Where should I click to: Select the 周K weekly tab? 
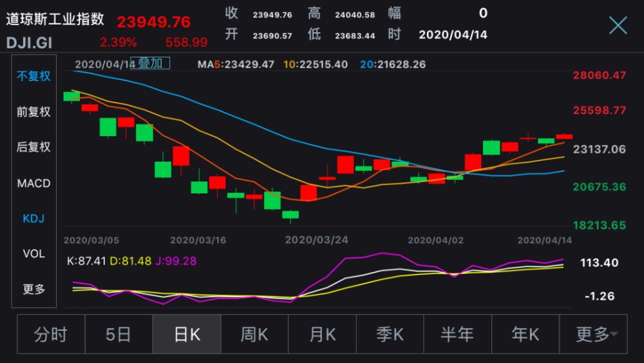254,334
